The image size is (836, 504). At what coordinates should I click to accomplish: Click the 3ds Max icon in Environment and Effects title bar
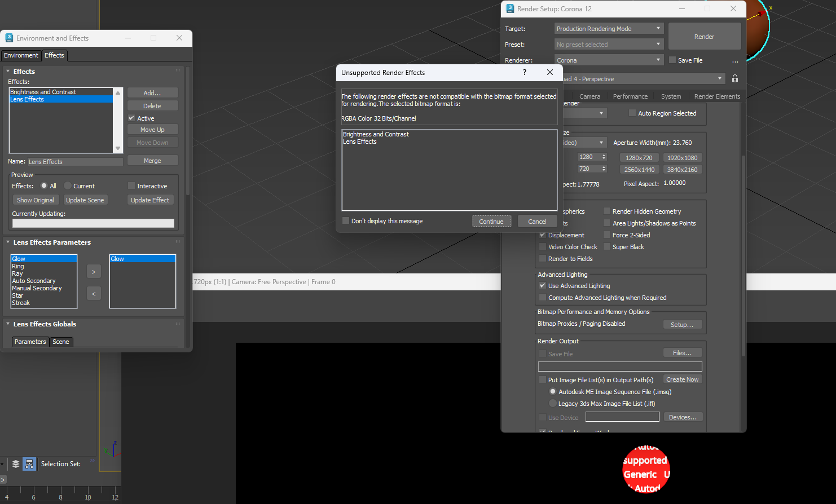9,38
